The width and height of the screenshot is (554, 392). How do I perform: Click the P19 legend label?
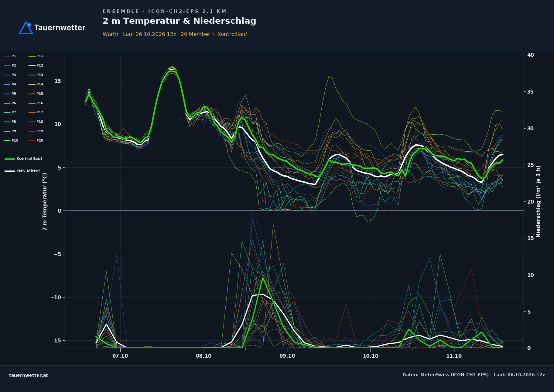36,131
